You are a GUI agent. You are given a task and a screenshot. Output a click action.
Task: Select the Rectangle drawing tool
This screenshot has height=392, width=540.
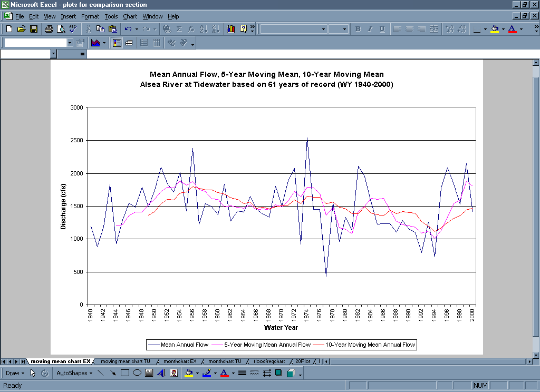tap(125, 373)
